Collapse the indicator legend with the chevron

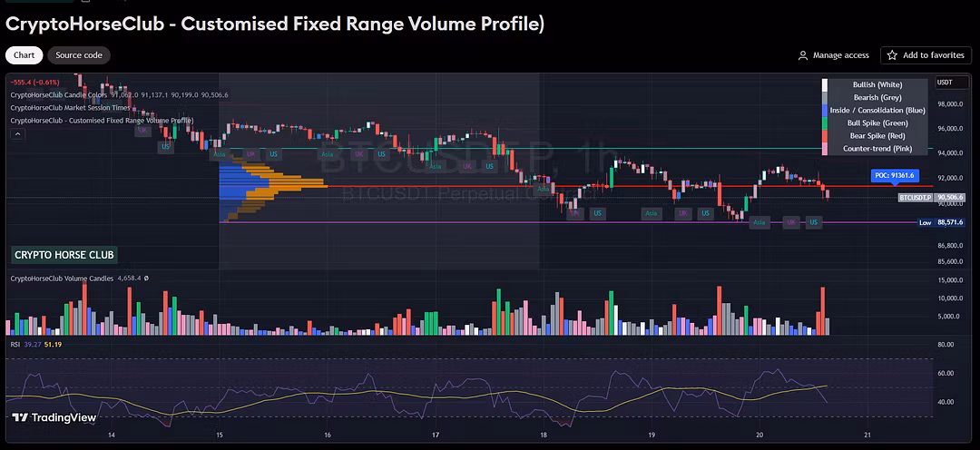tap(16, 133)
